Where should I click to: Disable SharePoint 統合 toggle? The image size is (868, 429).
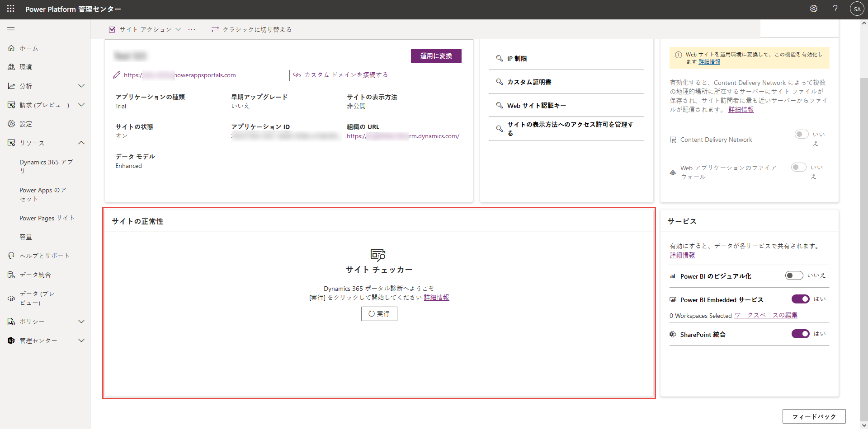coord(800,334)
